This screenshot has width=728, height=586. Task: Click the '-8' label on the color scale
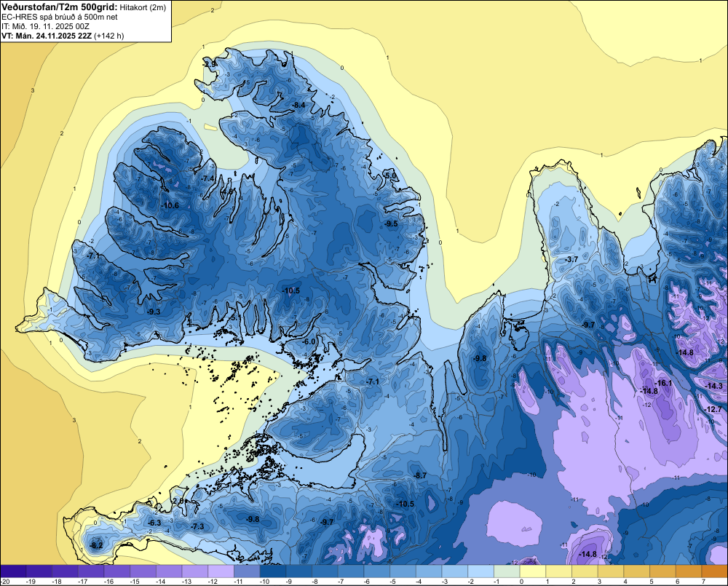tap(313, 582)
